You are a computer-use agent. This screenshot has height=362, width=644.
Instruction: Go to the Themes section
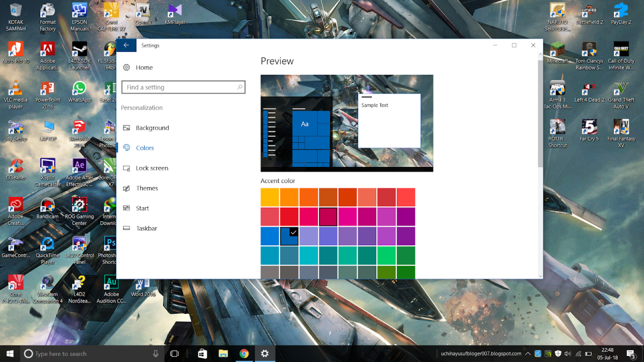(146, 188)
